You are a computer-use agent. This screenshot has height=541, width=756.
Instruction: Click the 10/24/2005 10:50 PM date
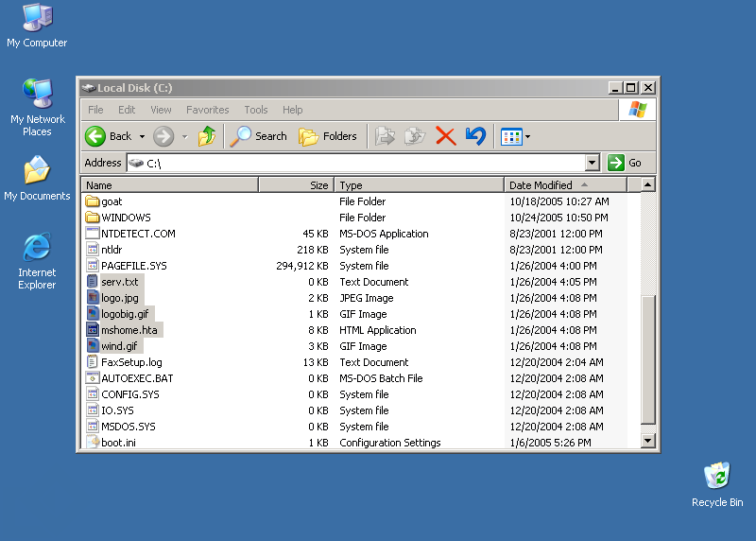click(x=558, y=218)
